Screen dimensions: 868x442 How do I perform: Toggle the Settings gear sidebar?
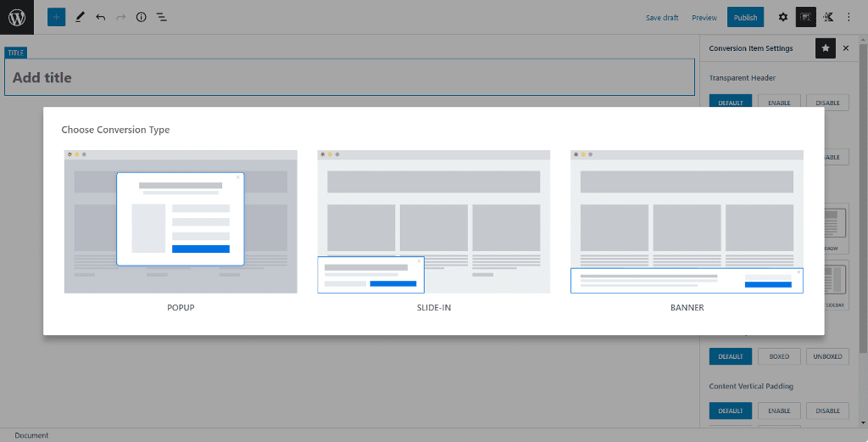pyautogui.click(x=782, y=17)
